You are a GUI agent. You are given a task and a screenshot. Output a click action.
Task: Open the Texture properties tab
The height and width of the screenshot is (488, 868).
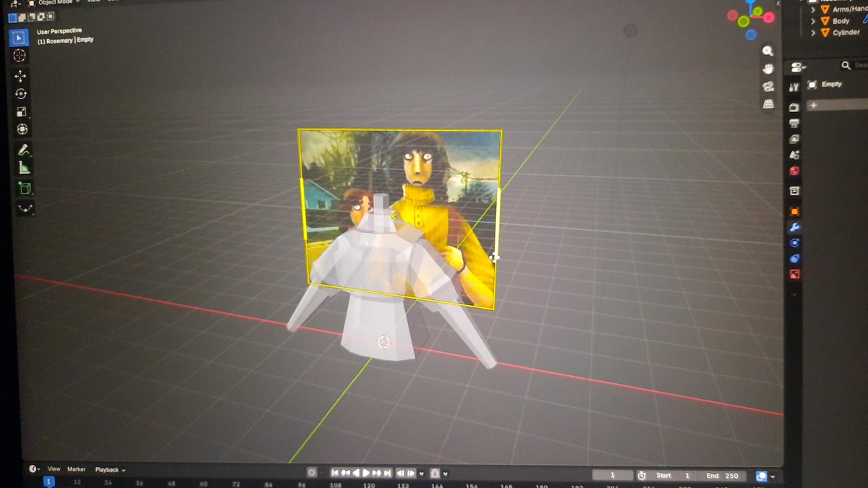[795, 274]
